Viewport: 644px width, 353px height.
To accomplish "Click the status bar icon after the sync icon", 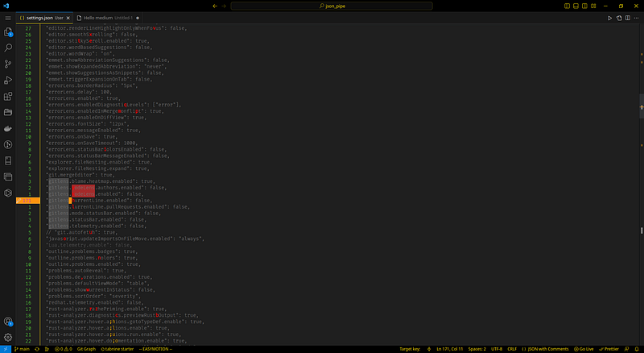I will tap(47, 349).
